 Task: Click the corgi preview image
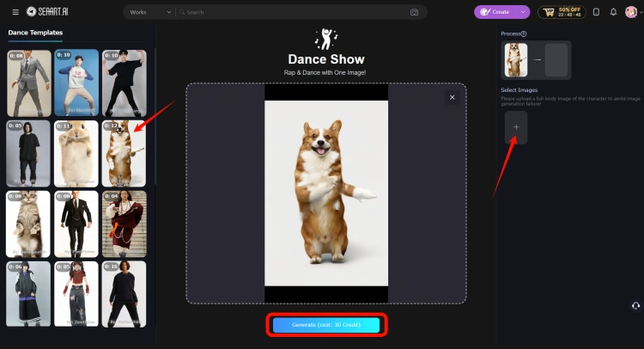tap(326, 193)
